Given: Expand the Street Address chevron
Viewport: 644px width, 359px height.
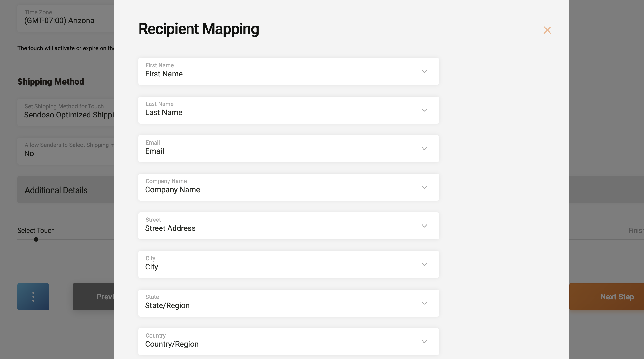Looking at the screenshot, I should tap(424, 226).
